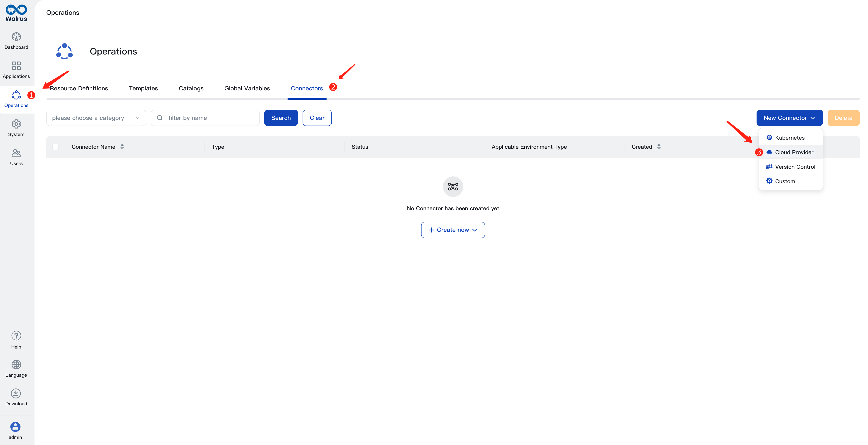Switch to the Resource Definitions tab

(x=79, y=88)
